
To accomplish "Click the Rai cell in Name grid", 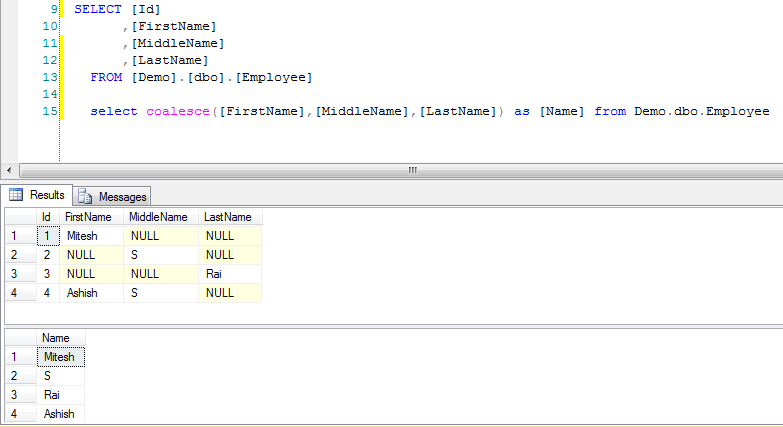I will click(x=60, y=395).
